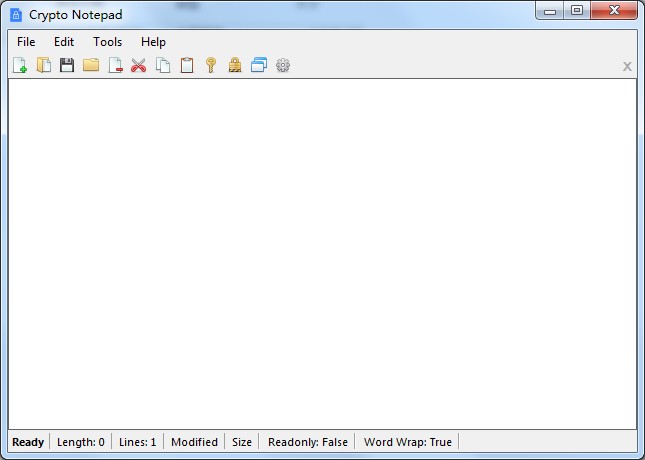
Task: Click the padlock icon in the toolbar
Action: pyautogui.click(x=235, y=66)
